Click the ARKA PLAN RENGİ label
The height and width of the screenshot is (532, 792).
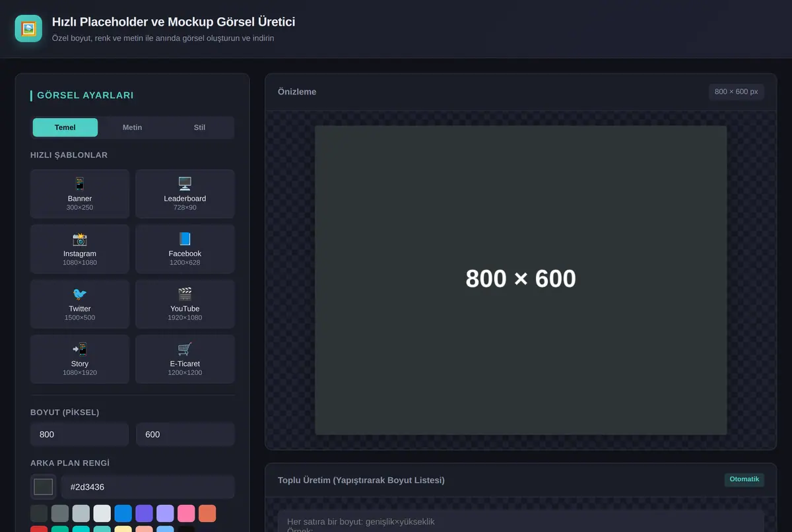pos(70,463)
